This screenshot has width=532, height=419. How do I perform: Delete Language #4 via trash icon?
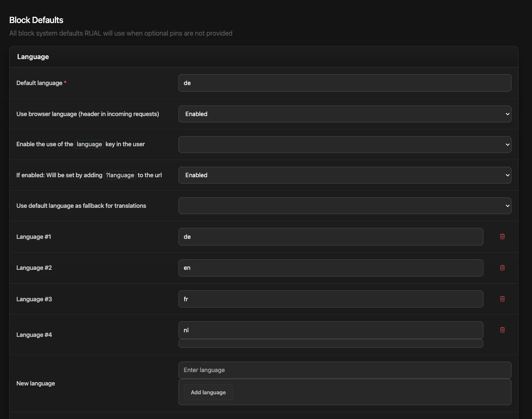click(x=502, y=330)
